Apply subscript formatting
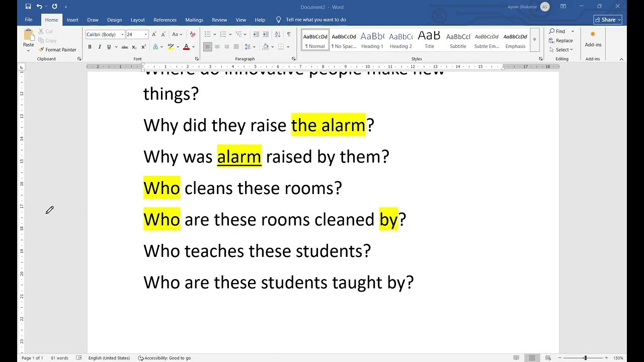Viewport: 644px width, 362px height. [x=134, y=47]
